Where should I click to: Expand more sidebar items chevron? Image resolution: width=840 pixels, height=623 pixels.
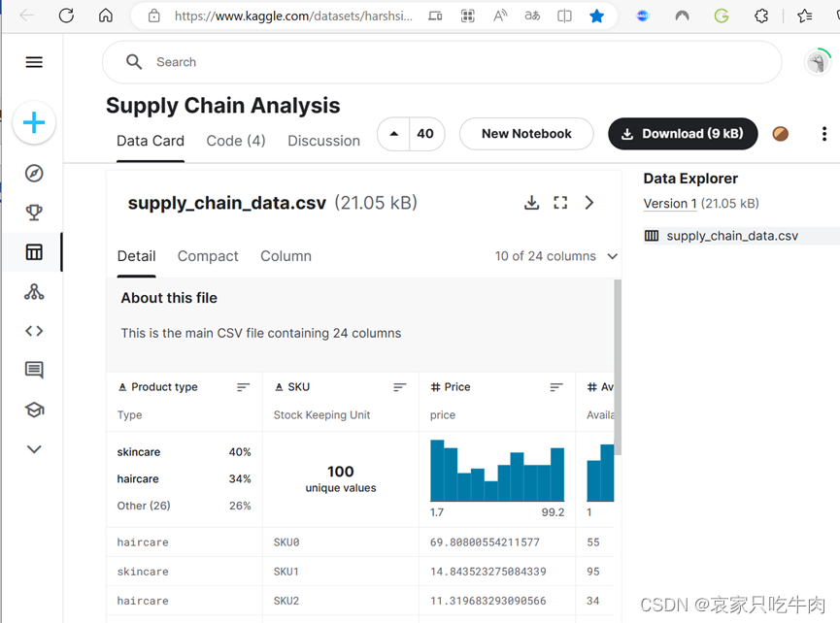pyautogui.click(x=34, y=449)
